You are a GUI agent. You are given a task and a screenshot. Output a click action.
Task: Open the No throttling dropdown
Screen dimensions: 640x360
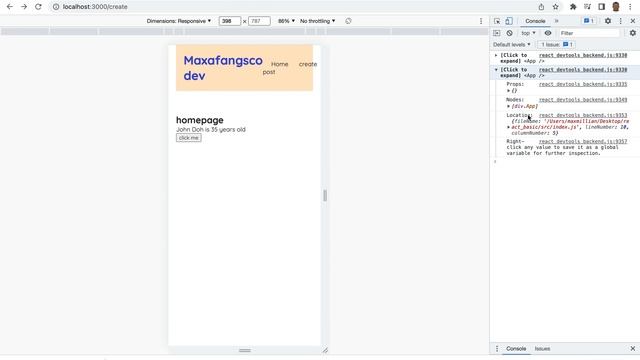318,21
